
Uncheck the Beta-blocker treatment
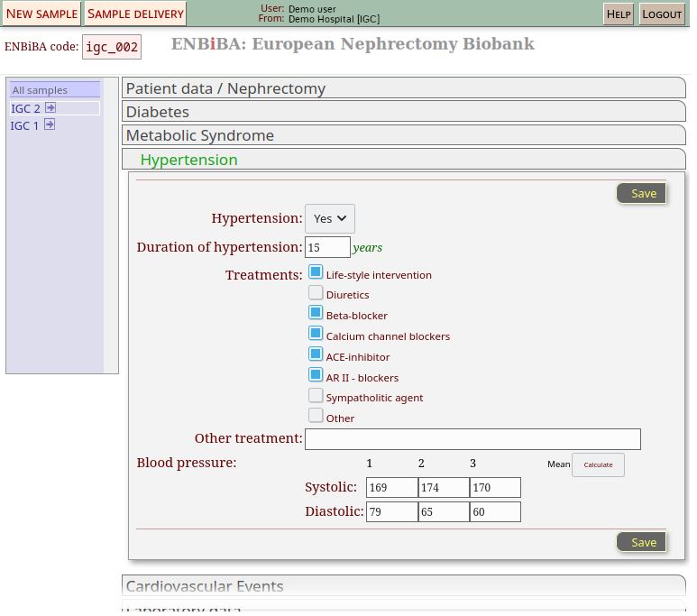[x=316, y=313]
